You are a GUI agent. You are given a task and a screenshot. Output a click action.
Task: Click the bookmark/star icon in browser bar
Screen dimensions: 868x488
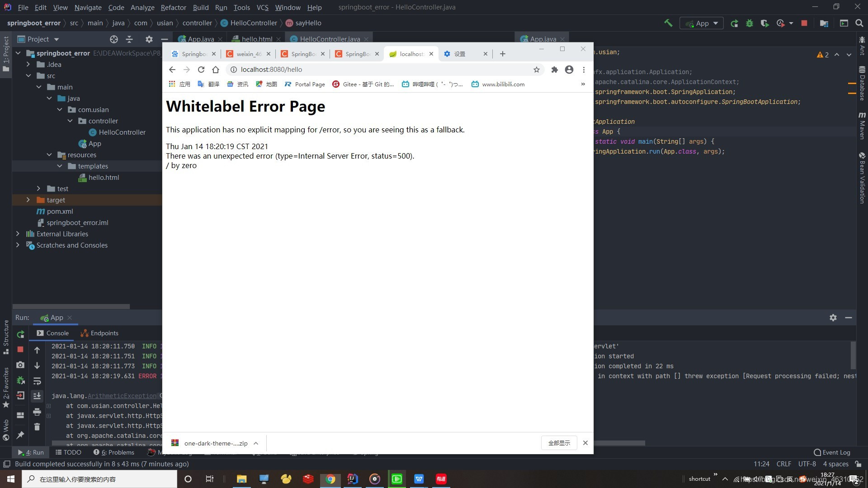[536, 69]
